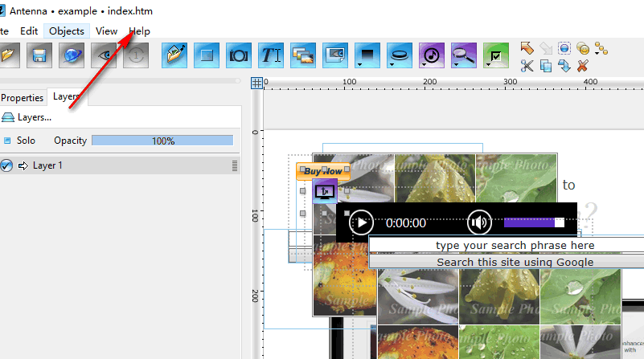Select the Text tool

[x=271, y=55]
